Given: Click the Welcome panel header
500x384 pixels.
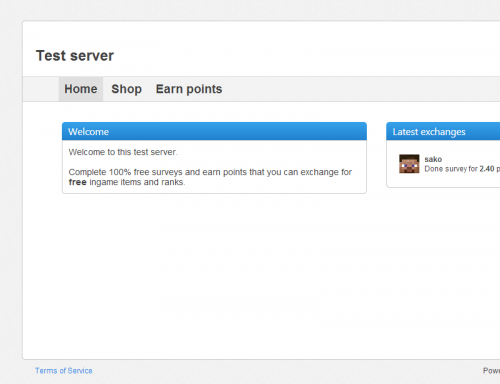Looking at the screenshot, I should [x=214, y=131].
